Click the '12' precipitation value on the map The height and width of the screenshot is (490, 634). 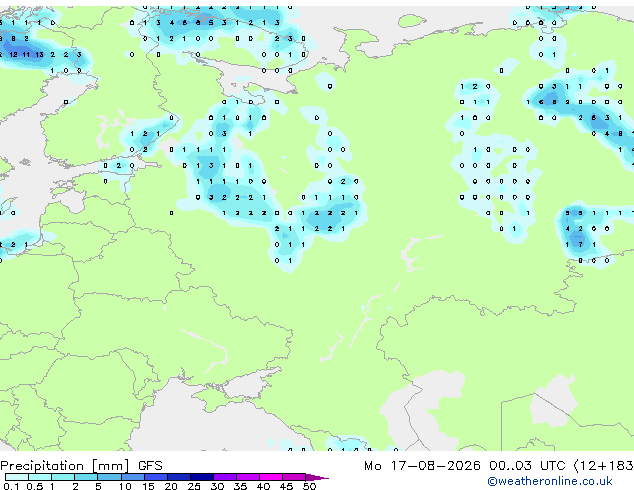pos(13,54)
